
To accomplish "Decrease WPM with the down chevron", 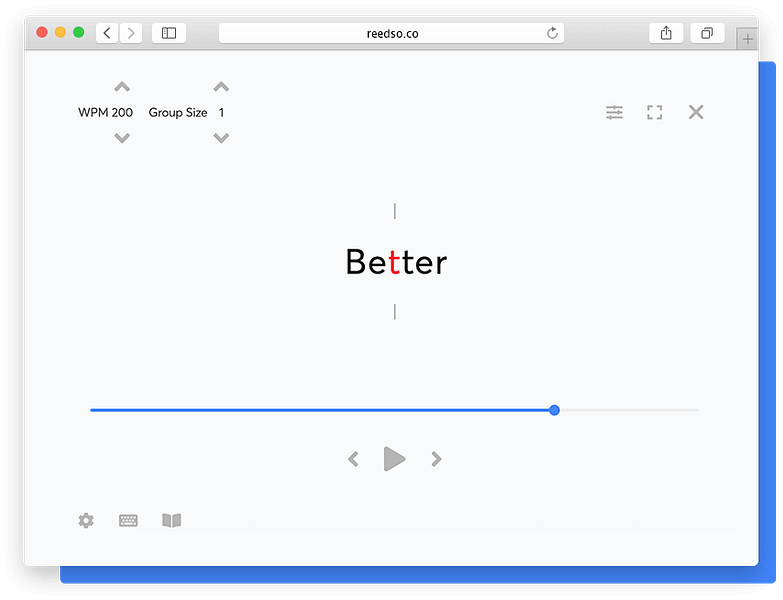I will click(x=122, y=138).
